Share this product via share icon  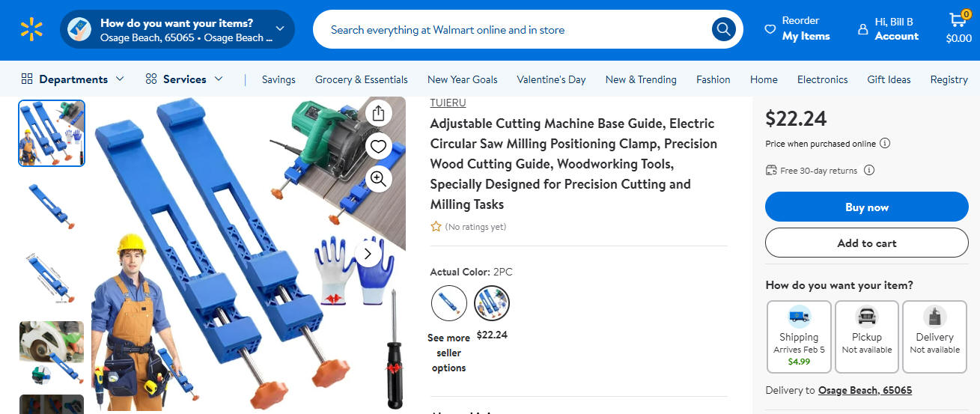[378, 113]
